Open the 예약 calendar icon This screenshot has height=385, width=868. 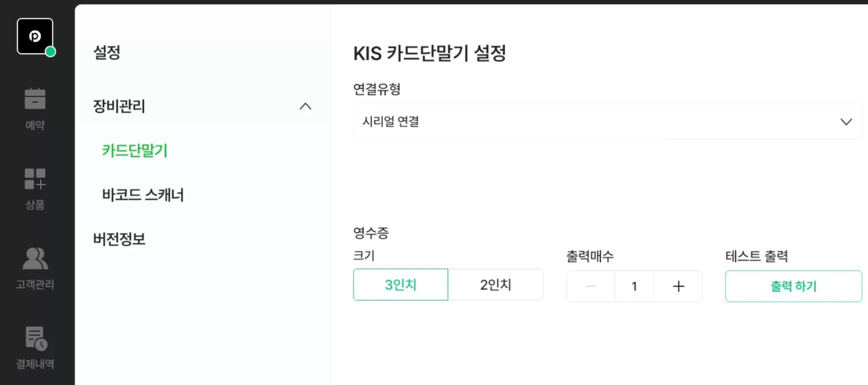point(35,99)
